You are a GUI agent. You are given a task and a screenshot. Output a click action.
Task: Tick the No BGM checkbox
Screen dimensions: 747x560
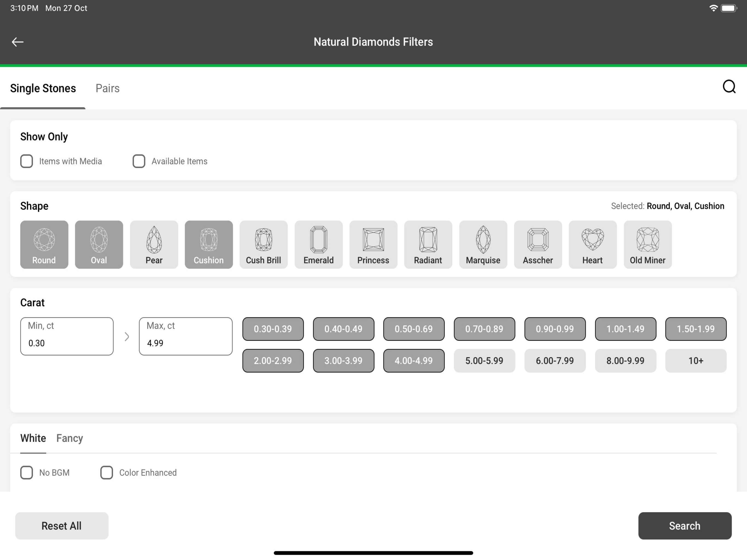[x=27, y=472]
